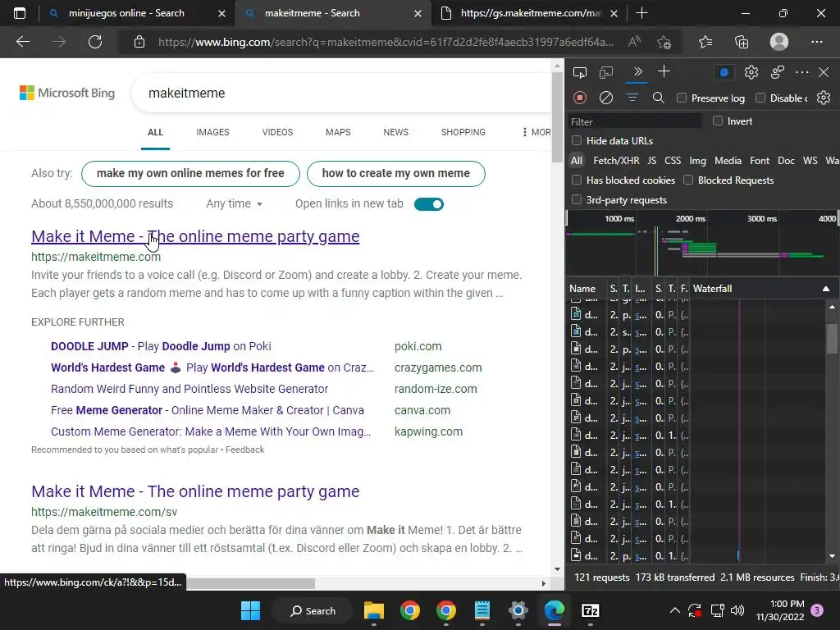Filter network requests by Fetch/XHR
The width and height of the screenshot is (840, 630).
click(616, 161)
